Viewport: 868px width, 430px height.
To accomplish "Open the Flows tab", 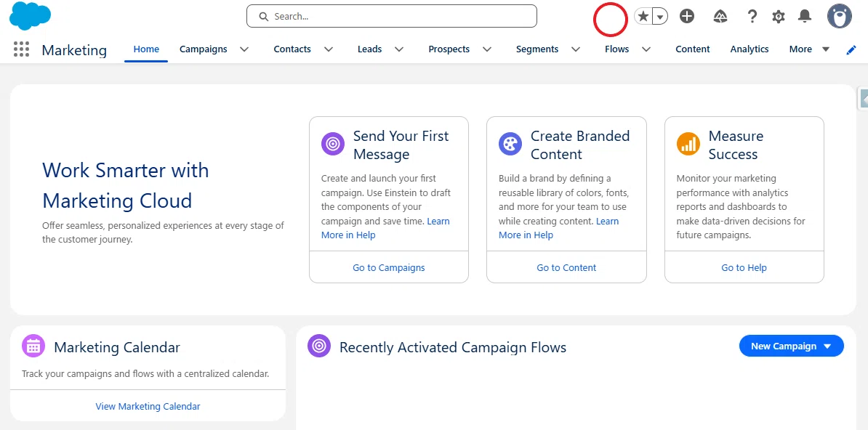I will point(616,49).
